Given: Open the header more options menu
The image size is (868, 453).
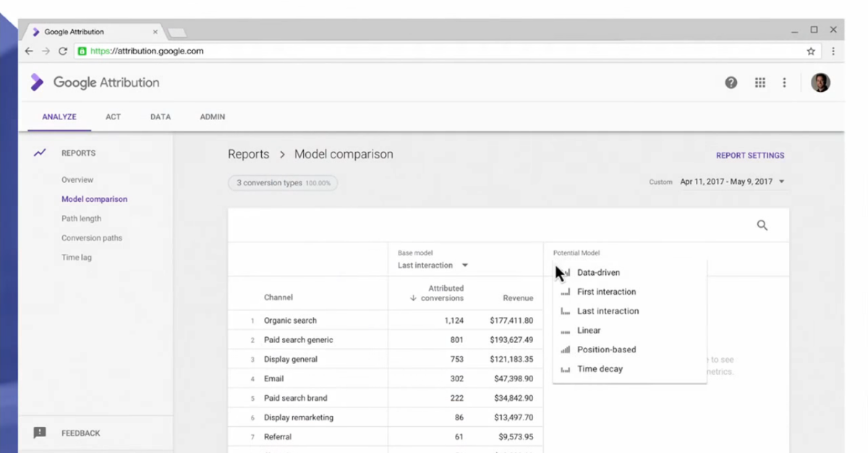Looking at the screenshot, I should [x=784, y=82].
